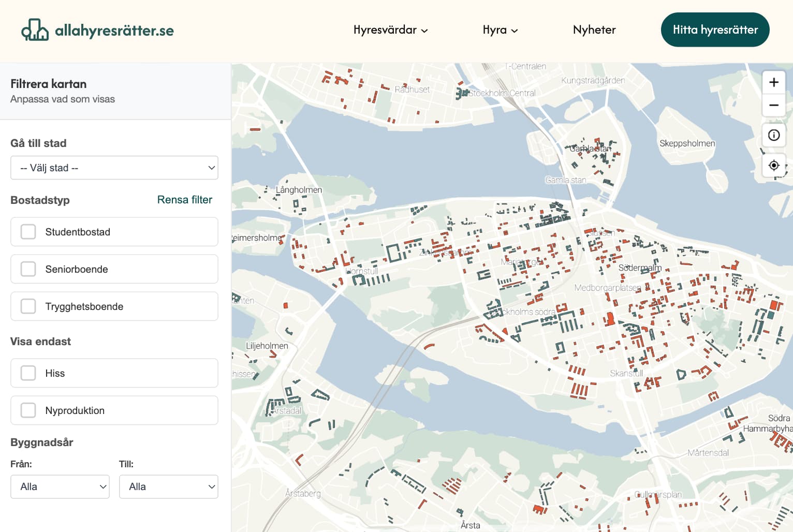Image resolution: width=793 pixels, height=532 pixels.
Task: Expand the Från year dropdown
Action: click(x=60, y=486)
